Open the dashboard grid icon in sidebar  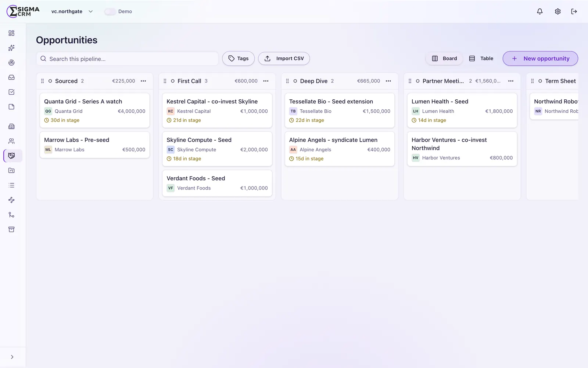(x=11, y=33)
